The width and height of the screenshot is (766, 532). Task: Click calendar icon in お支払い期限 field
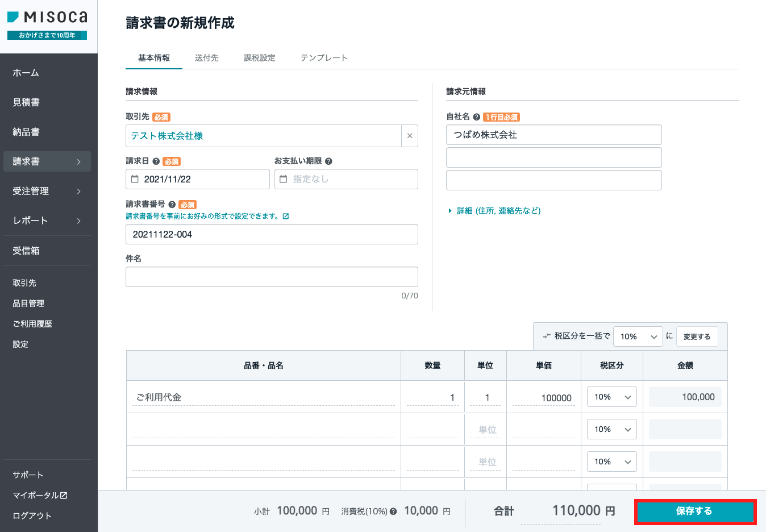(284, 179)
